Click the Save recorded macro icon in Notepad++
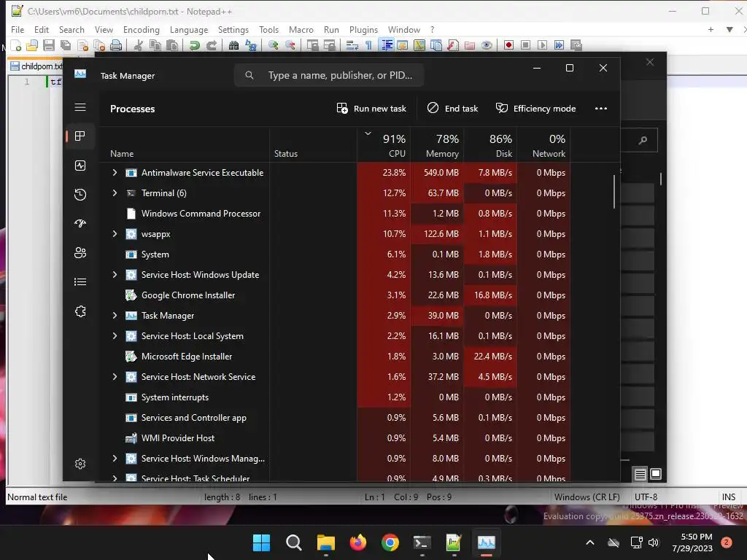 point(576,45)
